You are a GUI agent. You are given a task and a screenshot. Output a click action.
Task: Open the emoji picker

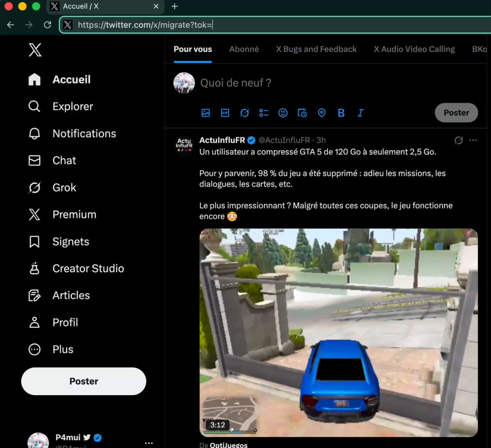coord(283,113)
